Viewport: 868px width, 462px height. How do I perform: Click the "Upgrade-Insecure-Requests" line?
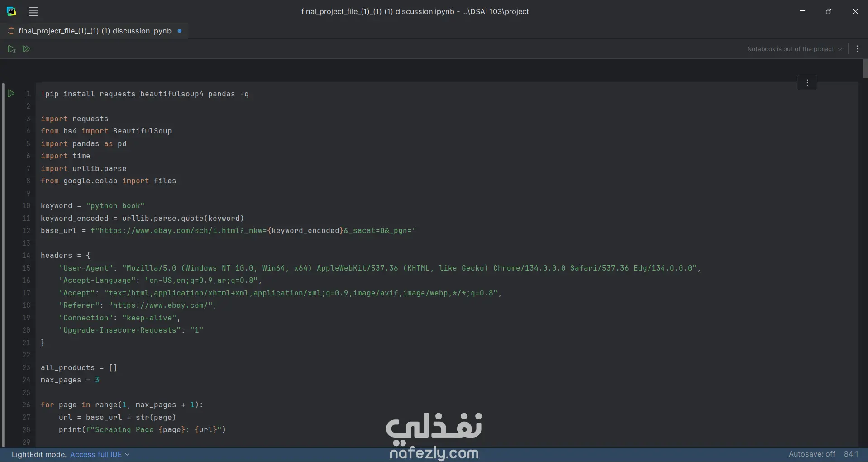tap(131, 330)
